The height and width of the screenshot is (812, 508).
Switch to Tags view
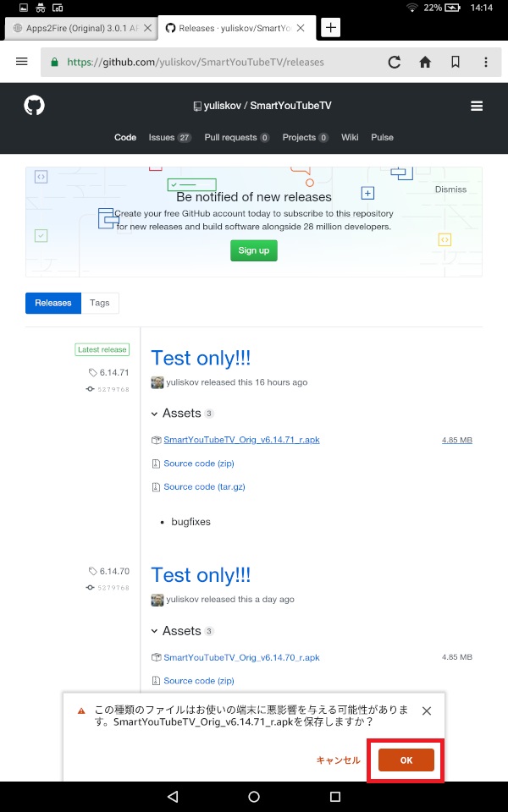click(100, 303)
